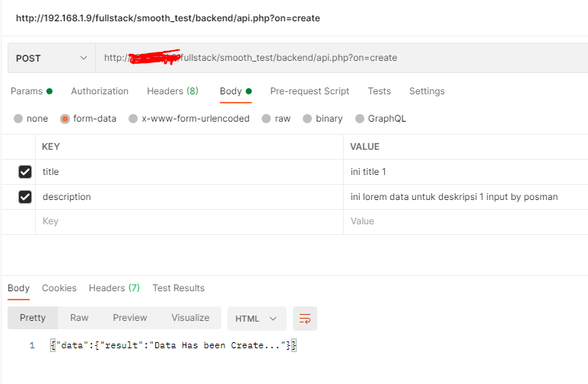The width and height of the screenshot is (588, 384).
Task: Uncheck the title row checkbox
Action: click(25, 172)
